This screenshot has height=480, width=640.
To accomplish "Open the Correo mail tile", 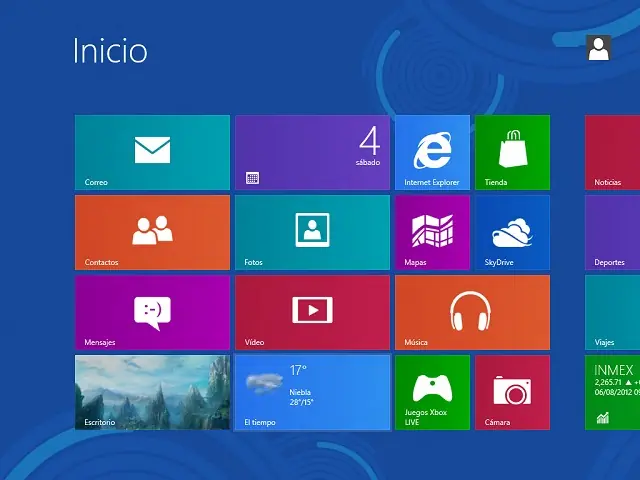I will click(152, 152).
